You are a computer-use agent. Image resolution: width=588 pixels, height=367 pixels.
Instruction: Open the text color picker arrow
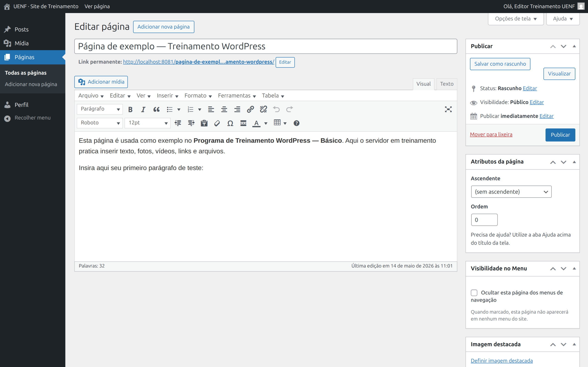[266, 123]
